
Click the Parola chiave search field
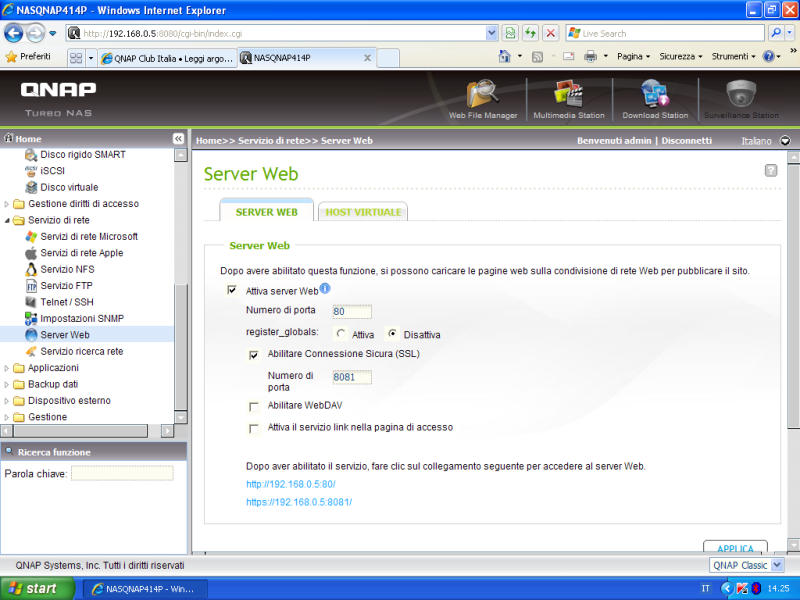coord(122,473)
